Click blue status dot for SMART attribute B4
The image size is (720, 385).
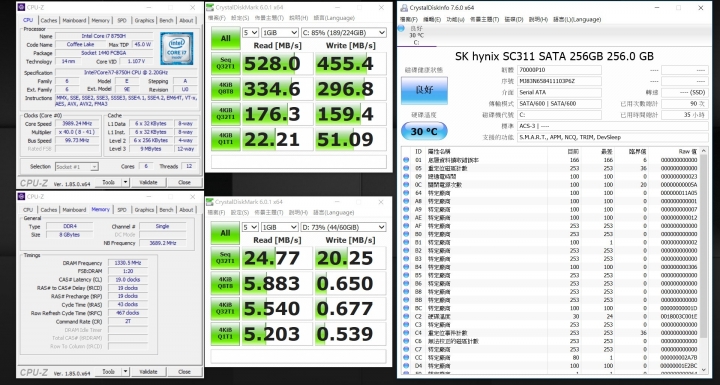coord(406,267)
